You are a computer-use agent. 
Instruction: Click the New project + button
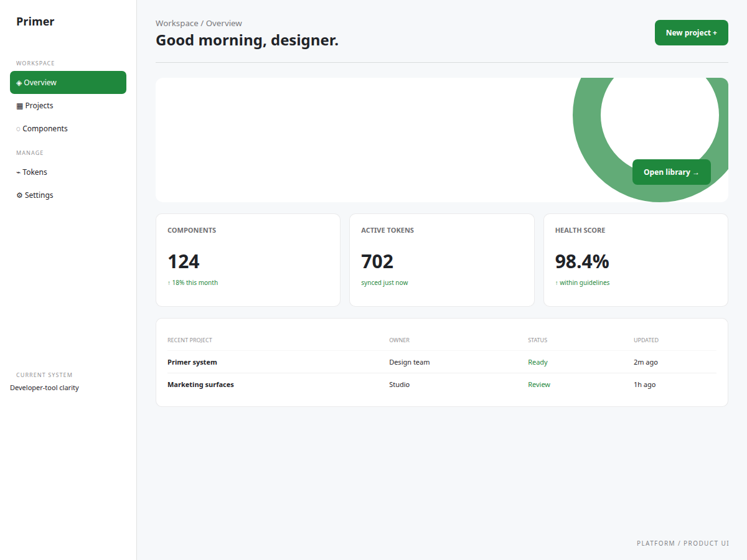pos(692,33)
